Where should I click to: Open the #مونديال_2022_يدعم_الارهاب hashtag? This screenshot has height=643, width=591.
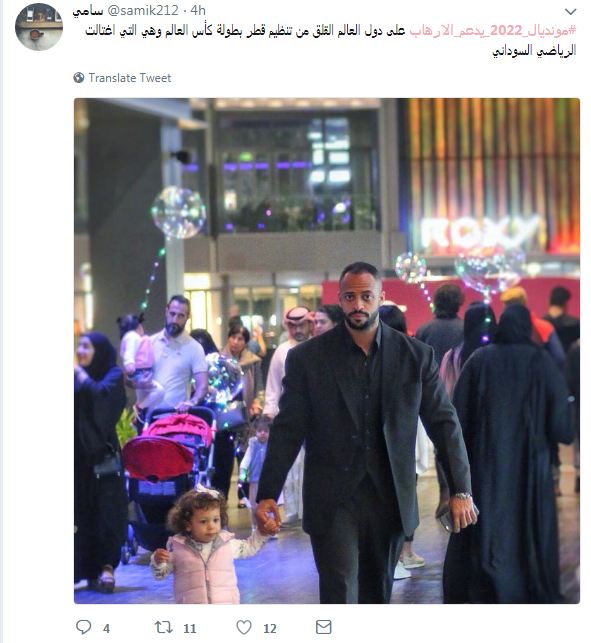493,30
